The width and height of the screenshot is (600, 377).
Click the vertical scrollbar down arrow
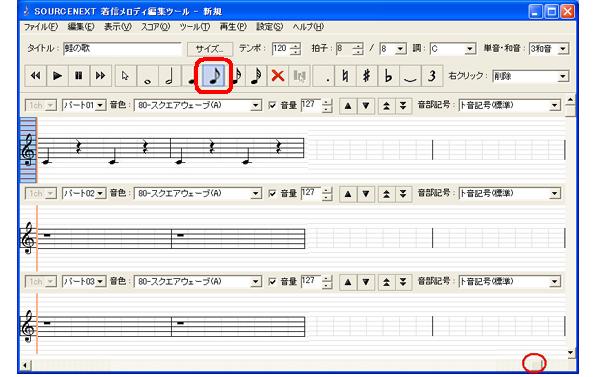571,353
